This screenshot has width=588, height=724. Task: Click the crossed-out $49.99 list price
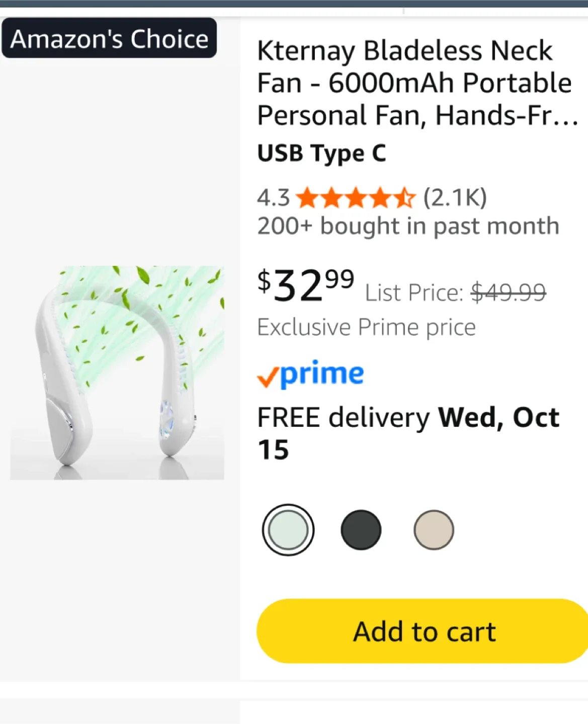click(508, 292)
